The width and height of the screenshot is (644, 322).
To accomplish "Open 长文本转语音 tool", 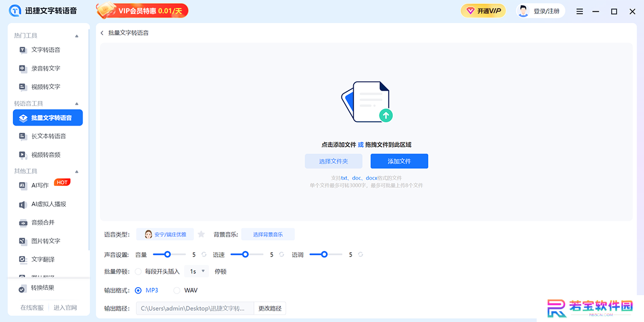I will 48,136.
